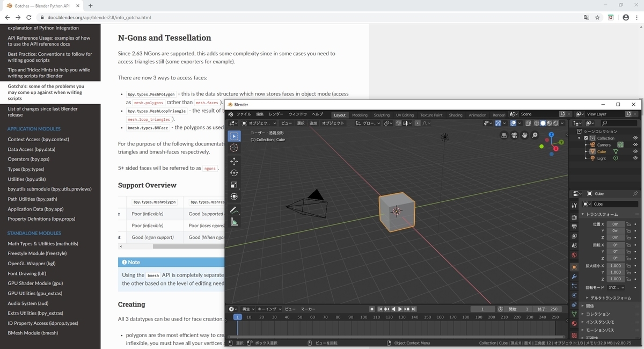
Task: Uncheck the Collection checkbox in outliner
Action: [586, 138]
